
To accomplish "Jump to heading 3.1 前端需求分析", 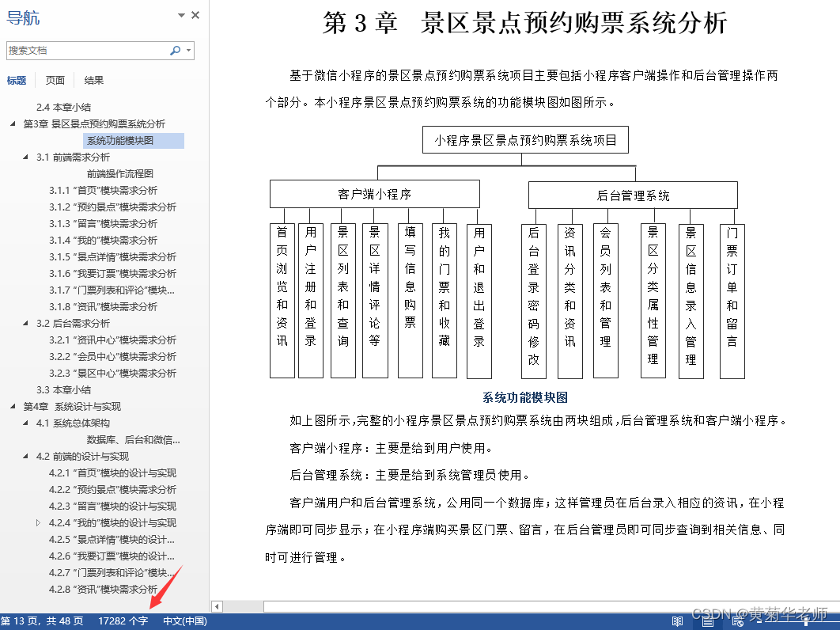I will (73, 157).
